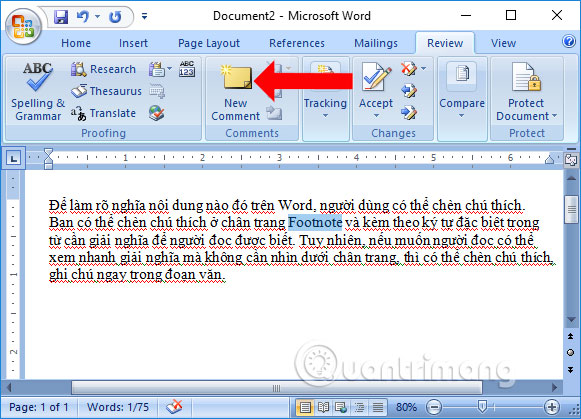Go to the Mailings tab
Image resolution: width=581 pixels, height=419 pixels.
point(376,43)
